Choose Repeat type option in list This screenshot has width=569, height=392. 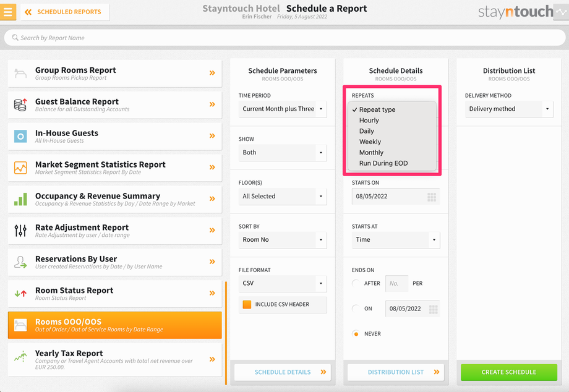pos(392,109)
